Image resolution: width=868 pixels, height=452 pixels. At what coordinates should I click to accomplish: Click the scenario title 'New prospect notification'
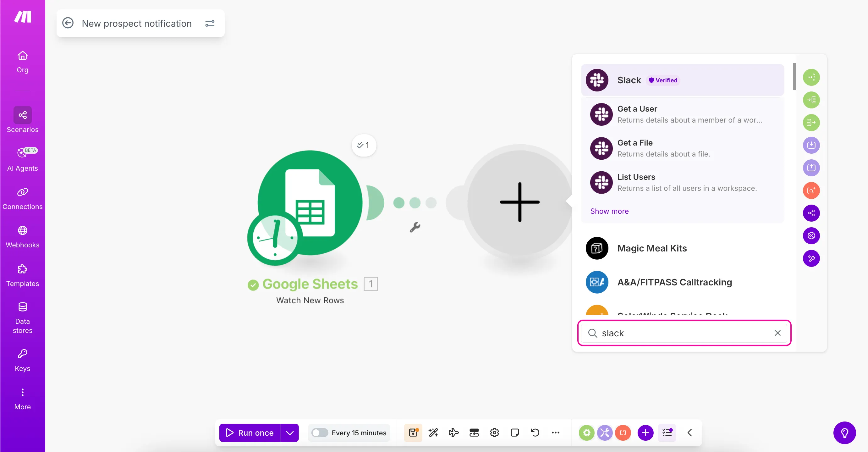(x=136, y=23)
